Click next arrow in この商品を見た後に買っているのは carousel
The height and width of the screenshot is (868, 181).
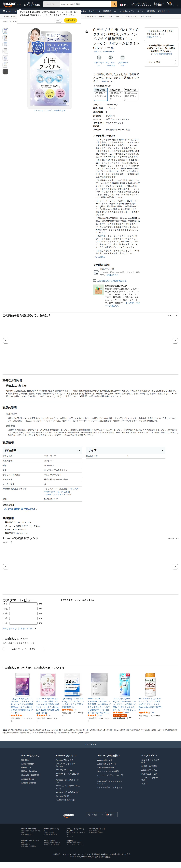point(175,341)
